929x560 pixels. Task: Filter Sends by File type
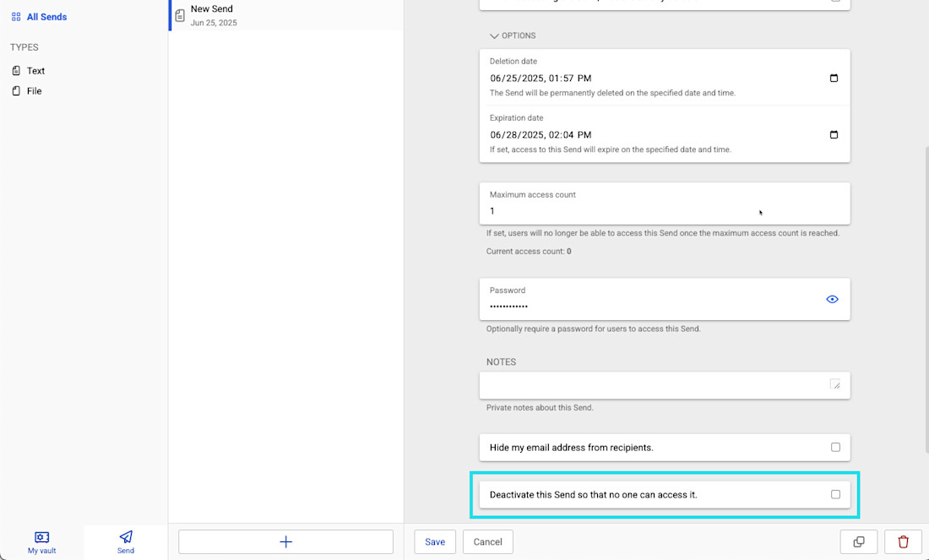click(x=34, y=91)
